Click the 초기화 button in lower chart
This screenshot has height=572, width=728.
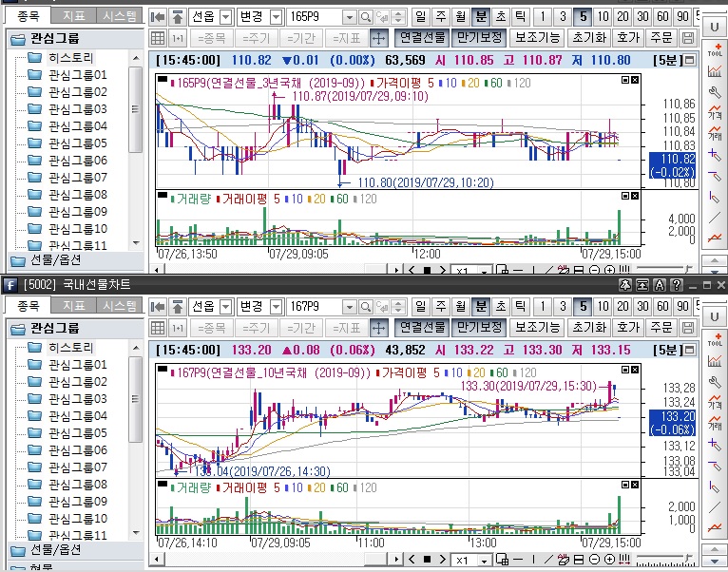coord(588,328)
